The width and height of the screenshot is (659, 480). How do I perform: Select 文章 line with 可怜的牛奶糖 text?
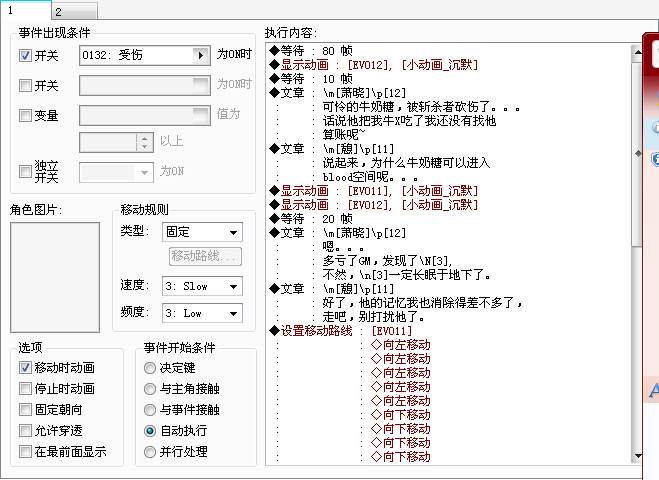[422, 107]
